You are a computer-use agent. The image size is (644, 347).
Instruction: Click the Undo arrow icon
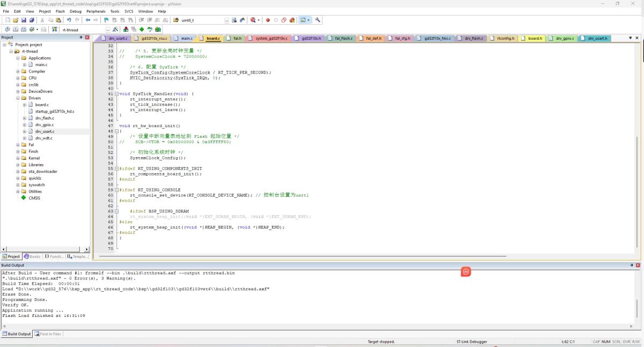(69, 20)
